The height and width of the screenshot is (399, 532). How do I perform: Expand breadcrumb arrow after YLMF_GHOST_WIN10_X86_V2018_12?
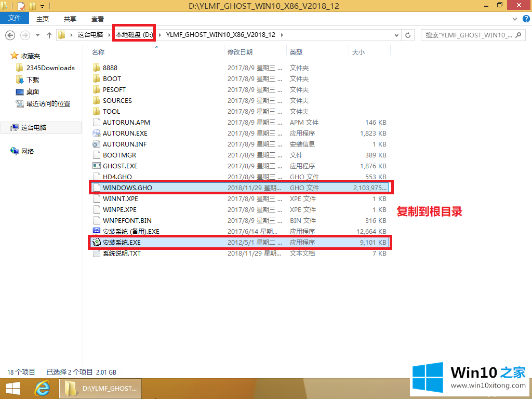(282, 35)
